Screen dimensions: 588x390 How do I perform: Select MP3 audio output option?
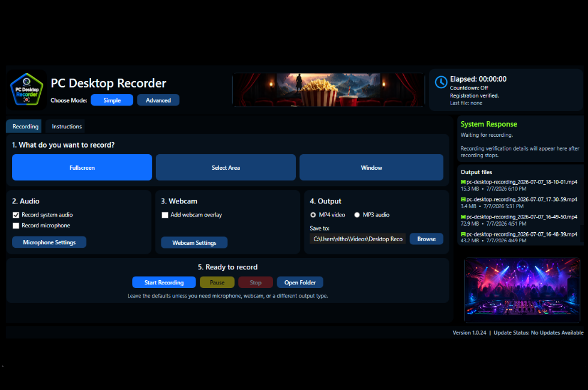coord(357,215)
